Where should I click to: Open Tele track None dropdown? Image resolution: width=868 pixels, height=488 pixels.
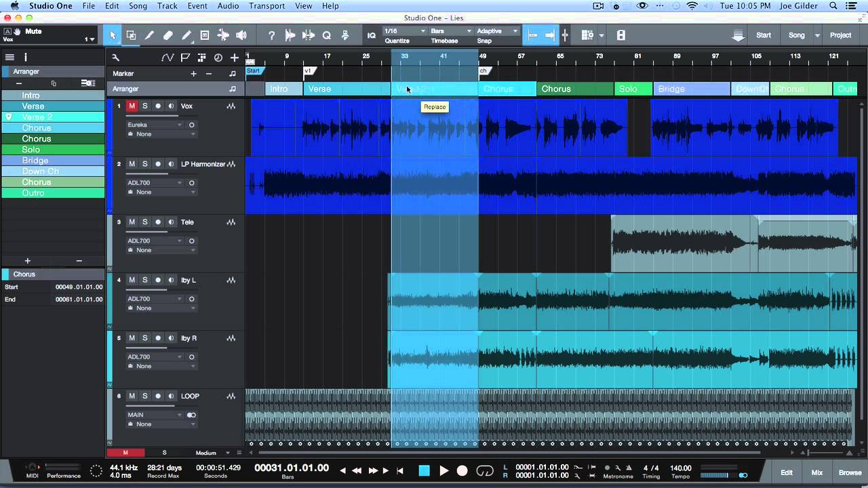tap(161, 250)
